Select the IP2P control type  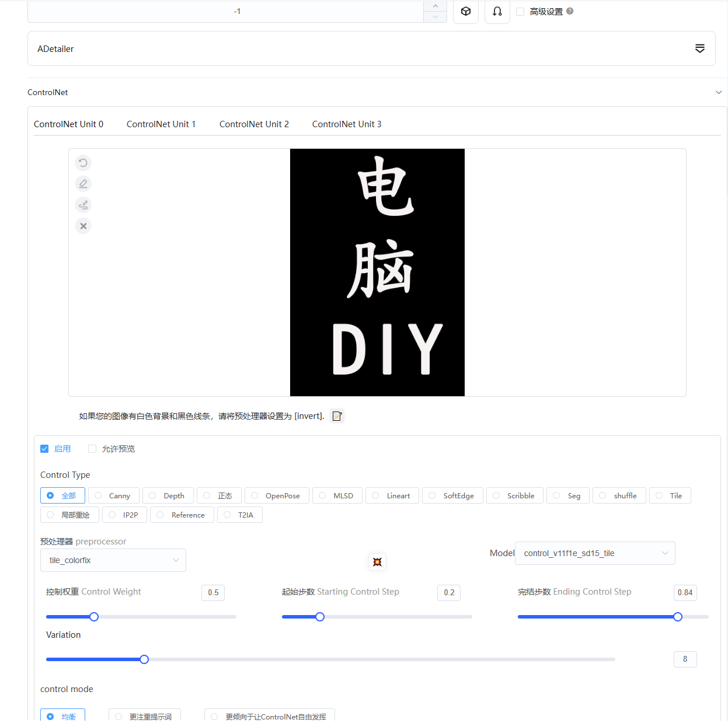[124, 515]
